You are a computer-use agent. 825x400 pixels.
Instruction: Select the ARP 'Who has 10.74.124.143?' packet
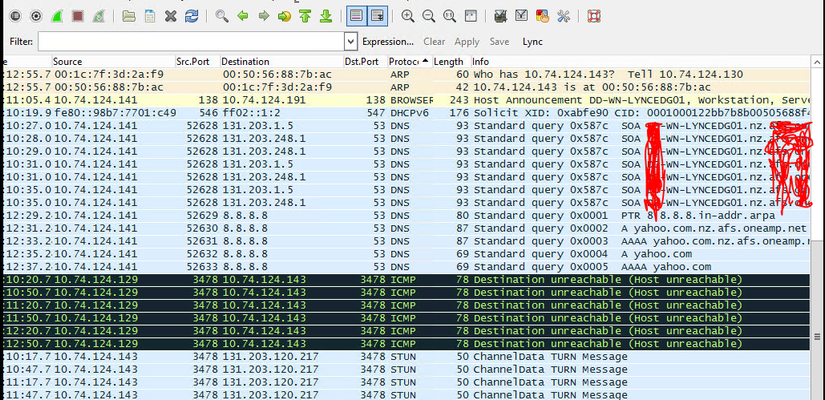(407, 74)
